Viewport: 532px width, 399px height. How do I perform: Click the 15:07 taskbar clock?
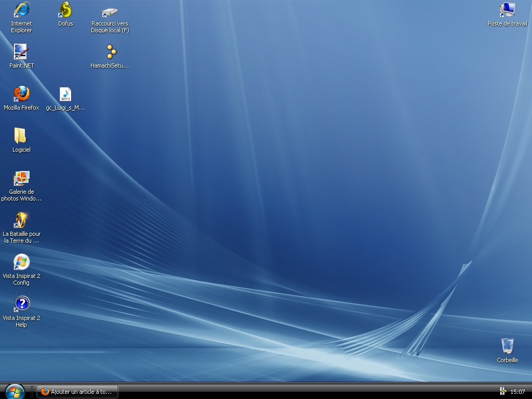tap(517, 392)
